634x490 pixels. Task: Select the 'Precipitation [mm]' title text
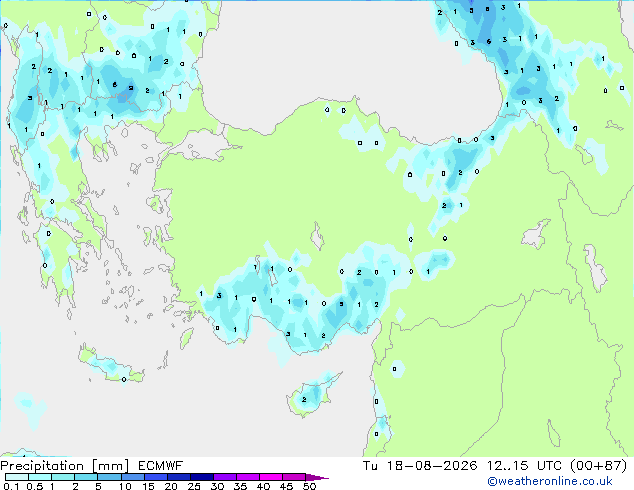pos(65,466)
